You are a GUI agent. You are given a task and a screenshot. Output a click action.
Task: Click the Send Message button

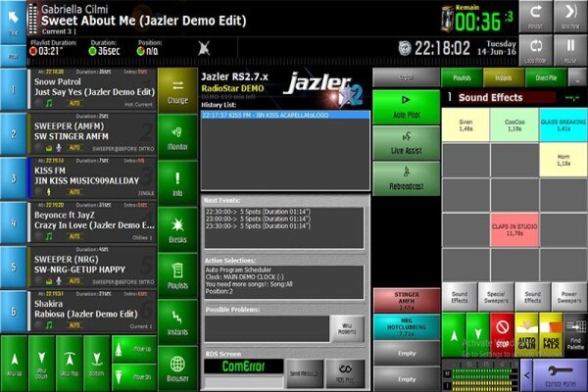(x=305, y=373)
